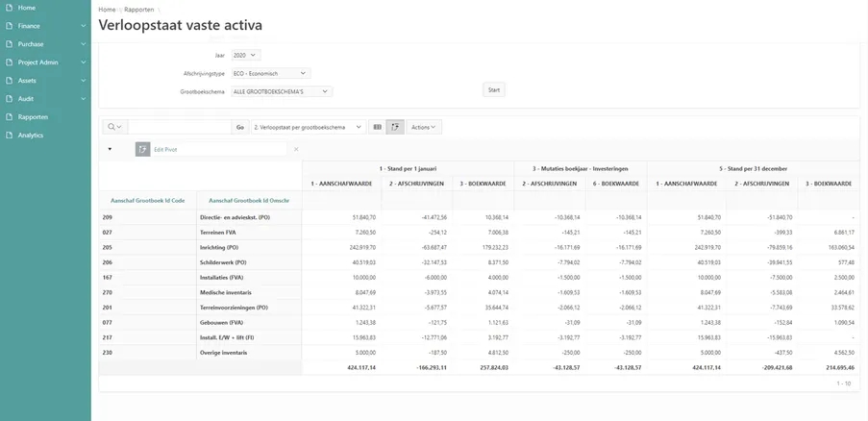Switch to pivot view icon
The image size is (868, 421).
tap(395, 127)
